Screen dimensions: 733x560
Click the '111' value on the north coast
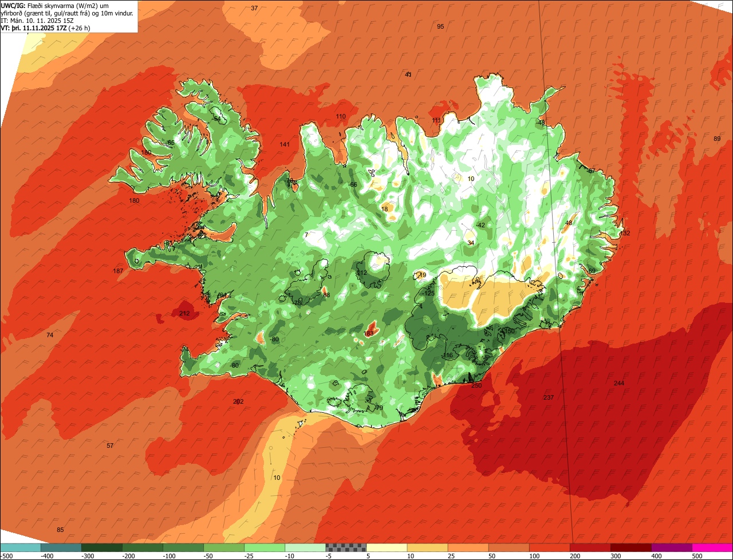pyautogui.click(x=437, y=120)
